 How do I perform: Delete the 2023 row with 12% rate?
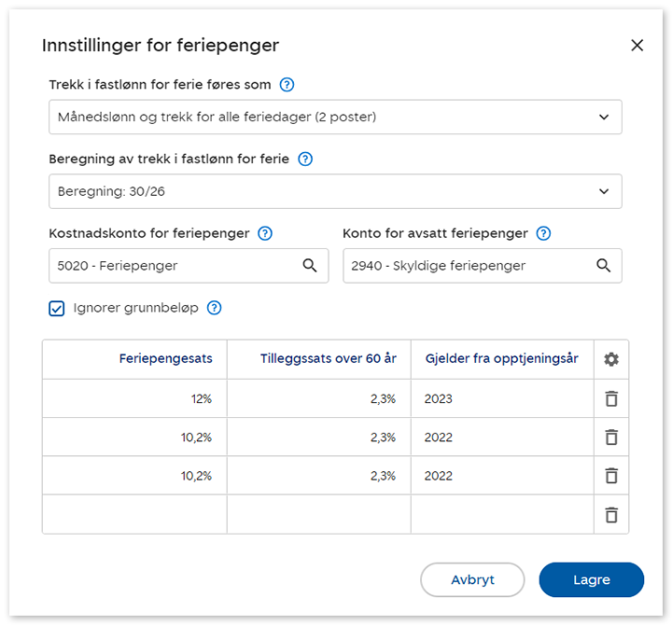(x=611, y=398)
